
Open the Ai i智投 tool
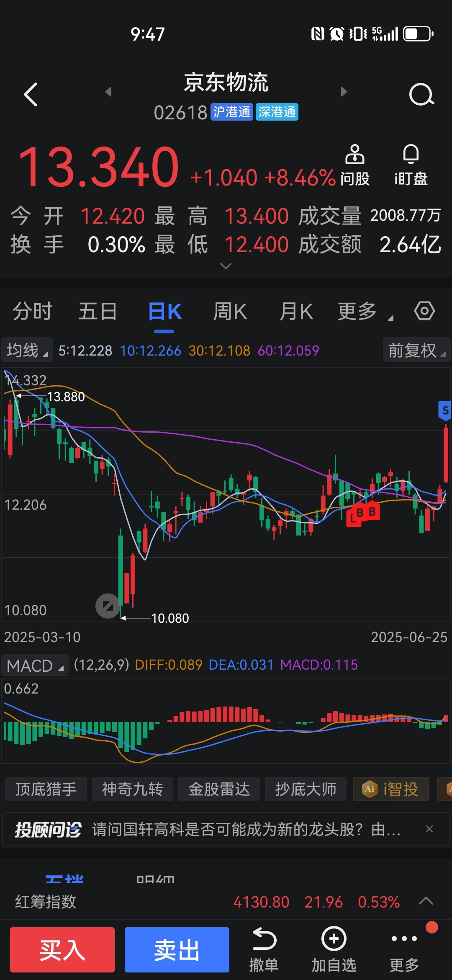(391, 789)
